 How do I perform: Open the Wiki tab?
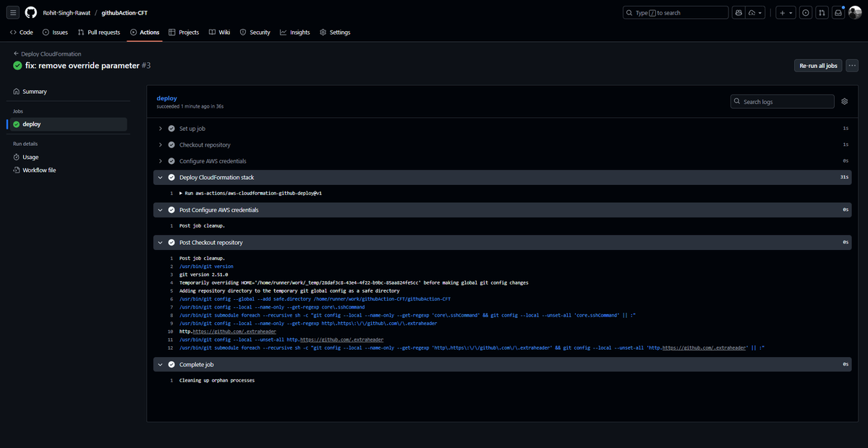point(219,33)
